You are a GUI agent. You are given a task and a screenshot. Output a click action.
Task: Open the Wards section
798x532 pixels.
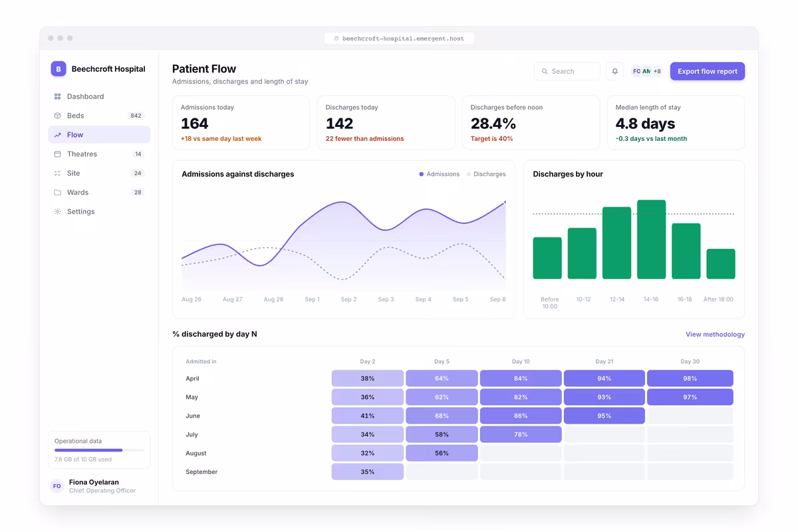coord(99,193)
